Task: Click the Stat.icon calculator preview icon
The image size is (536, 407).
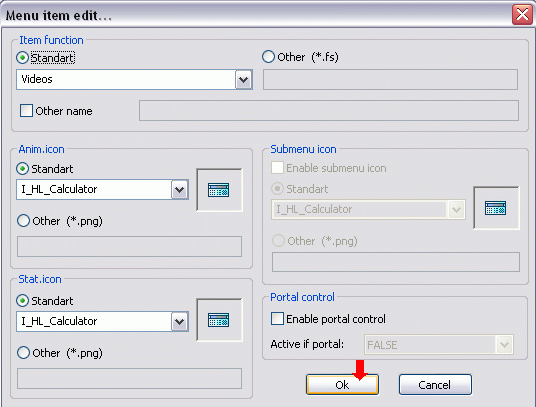Action: pyautogui.click(x=219, y=320)
